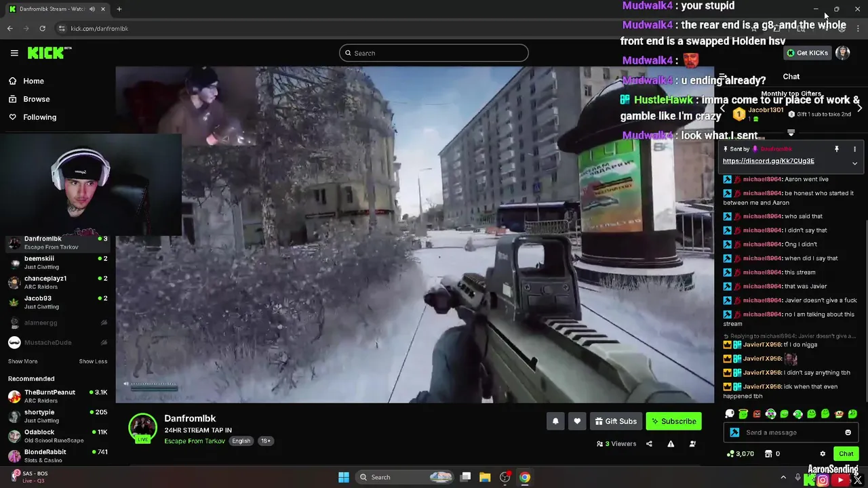Image resolution: width=868 pixels, height=488 pixels.
Task: Collapse followed list with Show Less
Action: [x=93, y=361]
